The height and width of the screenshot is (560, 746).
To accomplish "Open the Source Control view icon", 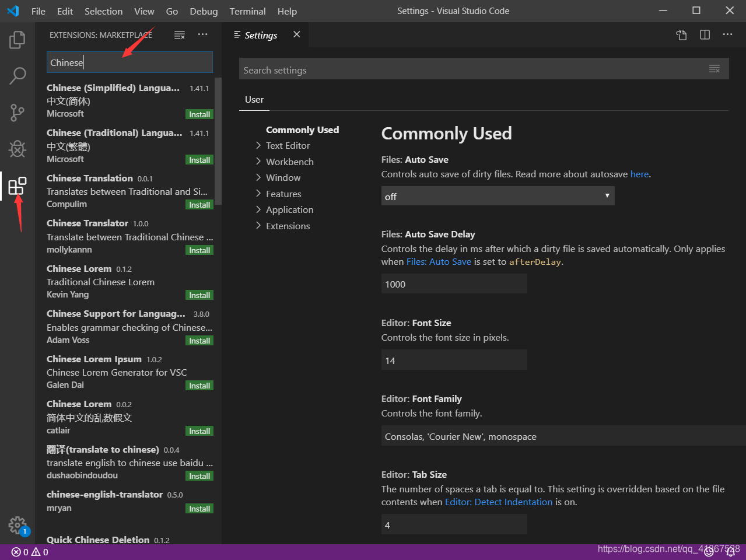I will [17, 113].
